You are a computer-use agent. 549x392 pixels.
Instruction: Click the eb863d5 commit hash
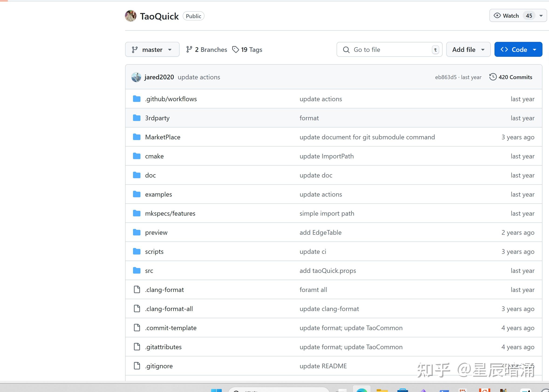click(x=446, y=77)
